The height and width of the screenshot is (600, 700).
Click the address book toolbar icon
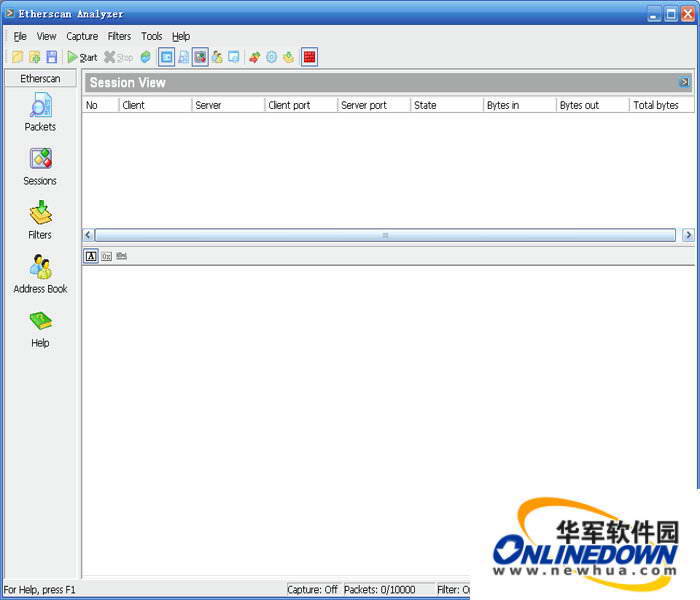pos(217,57)
